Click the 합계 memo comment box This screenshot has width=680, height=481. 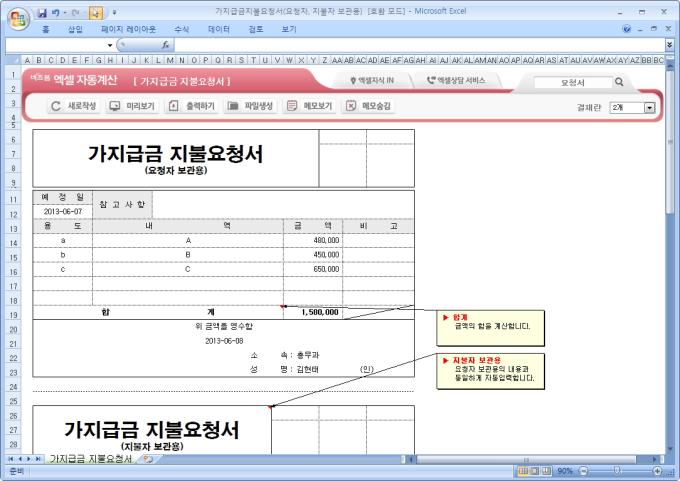click(x=490, y=328)
